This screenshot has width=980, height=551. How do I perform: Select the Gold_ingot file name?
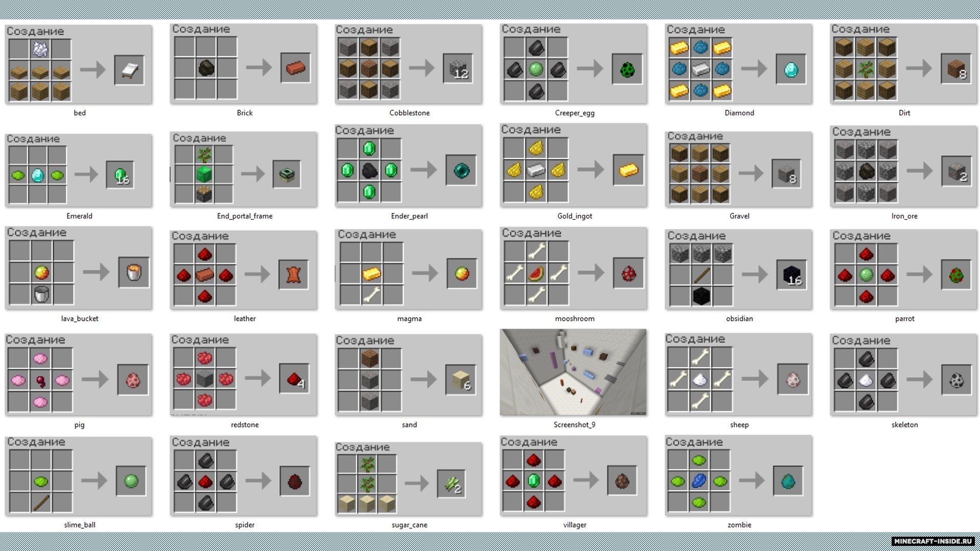click(x=575, y=216)
